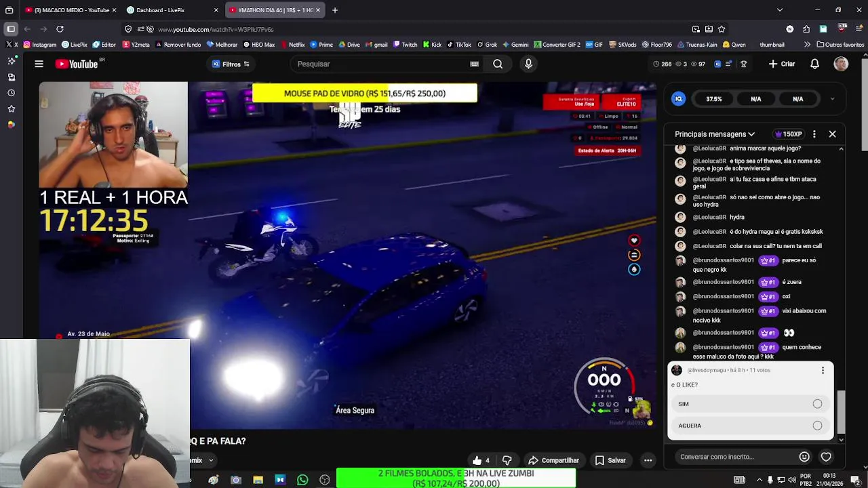868x488 pixels.
Task: Open the Gemini bookmark
Action: tap(515, 45)
